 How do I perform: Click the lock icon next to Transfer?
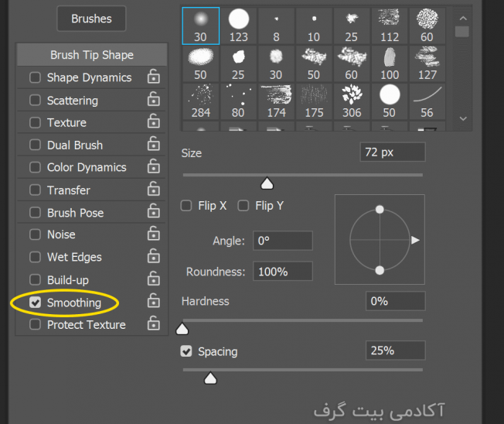click(153, 189)
